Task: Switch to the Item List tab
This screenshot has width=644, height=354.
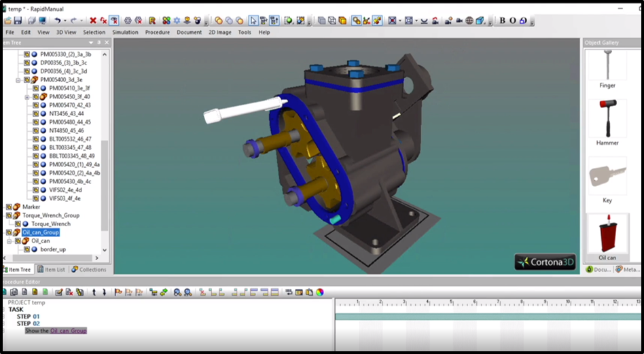Action: coord(52,269)
